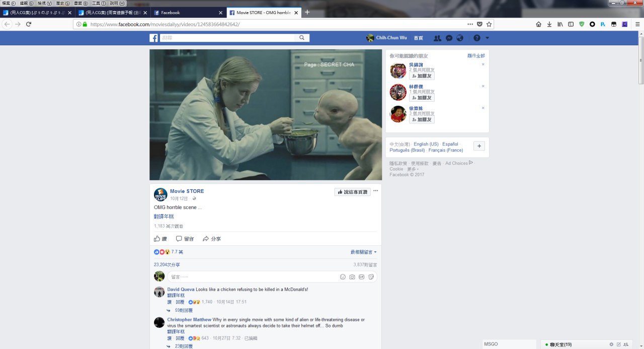
Task: Switch language to English (US)
Action: pos(426,144)
